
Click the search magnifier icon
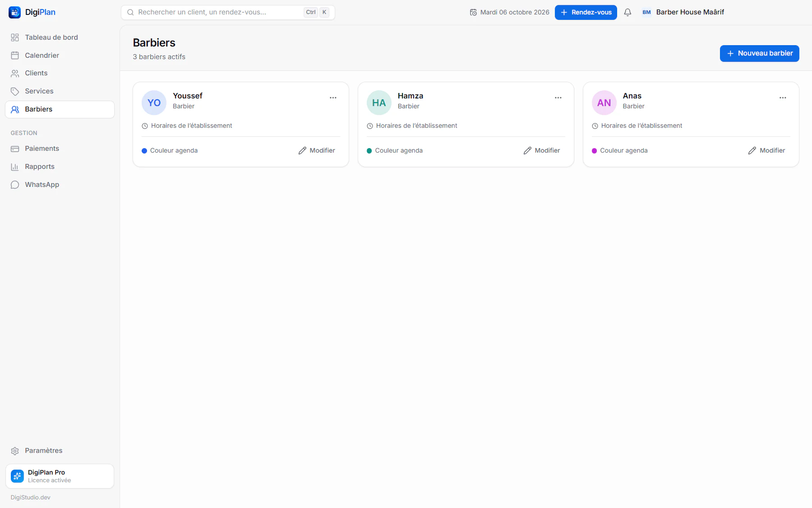click(x=130, y=12)
